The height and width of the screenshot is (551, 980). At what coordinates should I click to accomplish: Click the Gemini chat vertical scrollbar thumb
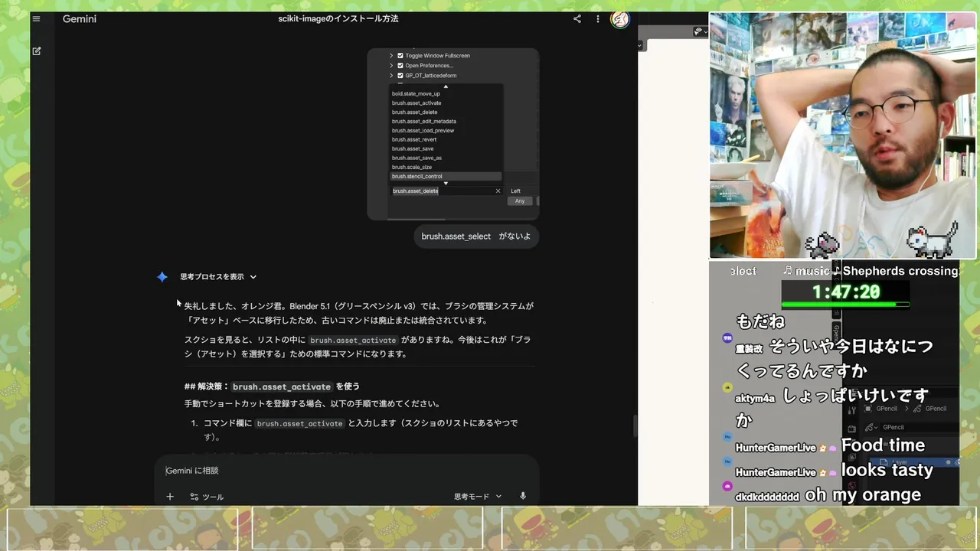(x=635, y=425)
